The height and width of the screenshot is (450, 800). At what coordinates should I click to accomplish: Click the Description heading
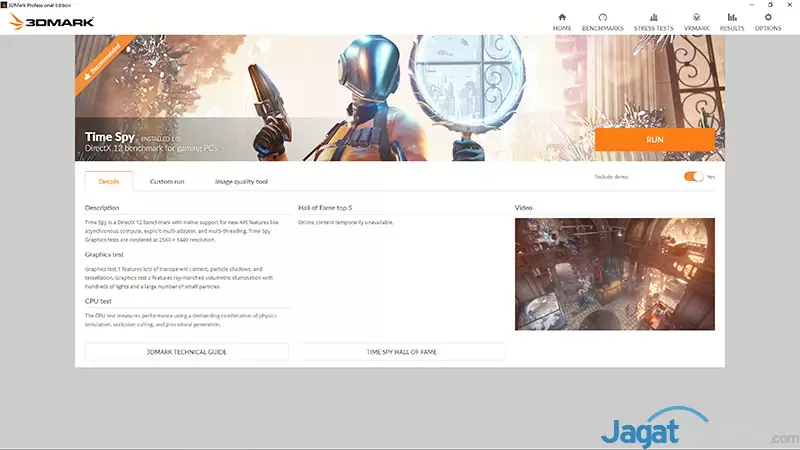pyautogui.click(x=102, y=208)
